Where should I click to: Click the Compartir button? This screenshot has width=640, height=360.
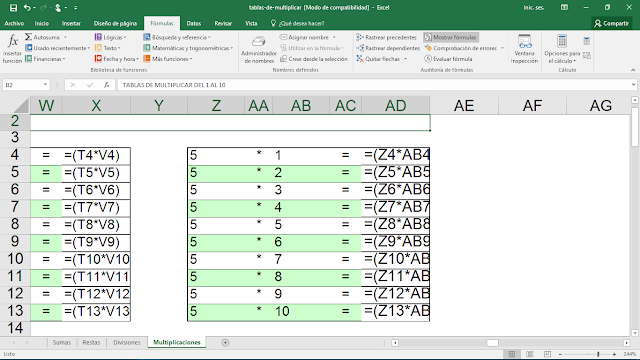coord(611,23)
